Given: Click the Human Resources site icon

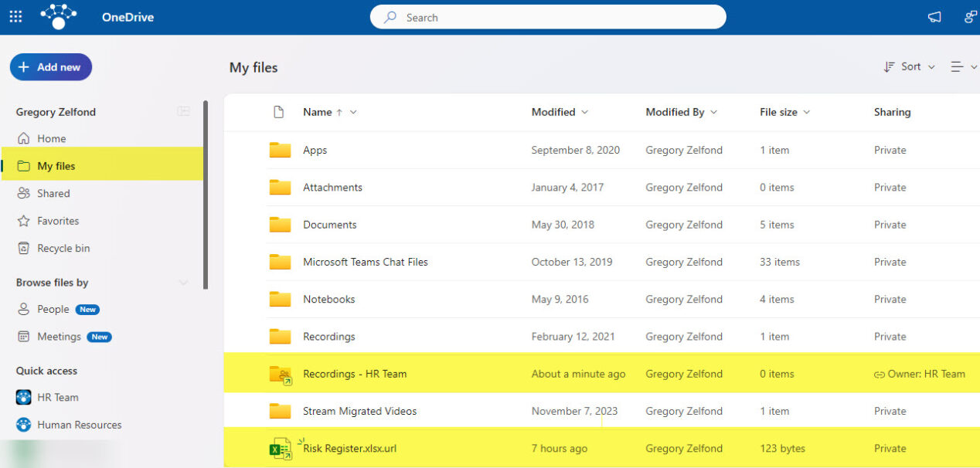Looking at the screenshot, I should tap(24, 425).
